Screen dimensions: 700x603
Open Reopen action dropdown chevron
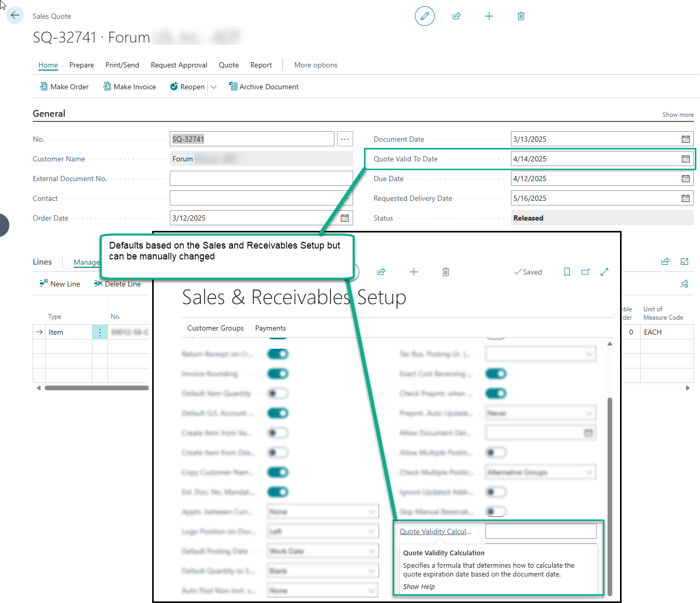(x=213, y=87)
